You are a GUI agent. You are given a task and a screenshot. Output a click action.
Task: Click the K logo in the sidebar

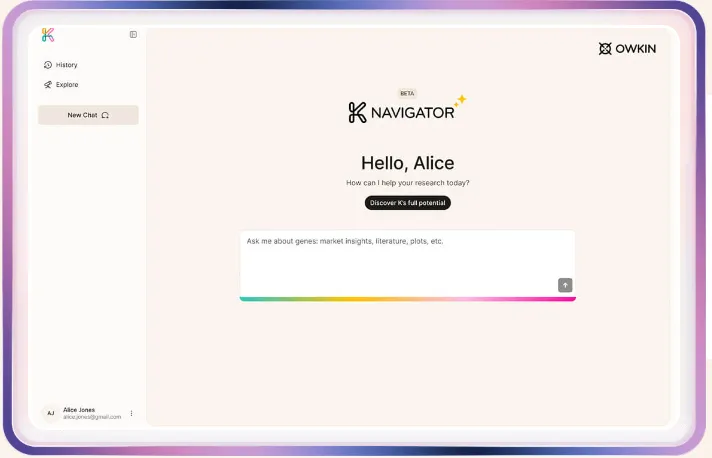click(x=48, y=35)
